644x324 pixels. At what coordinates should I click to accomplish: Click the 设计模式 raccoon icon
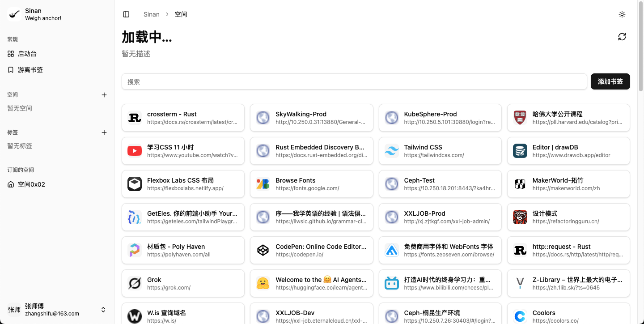pos(520,217)
